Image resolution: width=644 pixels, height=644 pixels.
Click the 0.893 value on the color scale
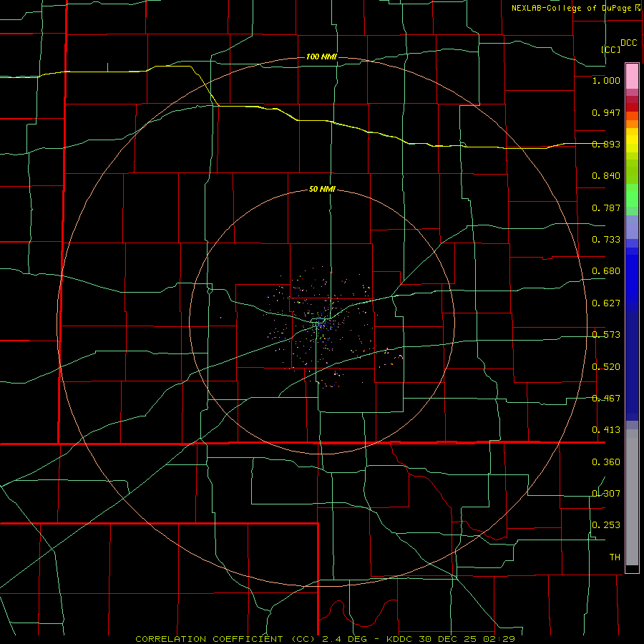click(606, 144)
